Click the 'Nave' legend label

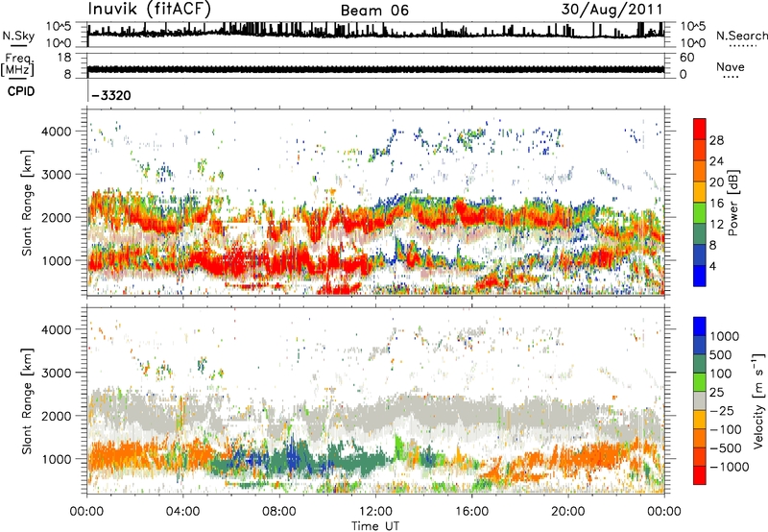coord(731,66)
